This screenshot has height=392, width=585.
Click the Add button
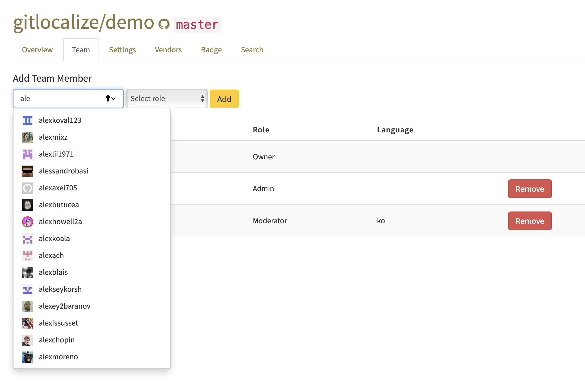[x=224, y=99]
